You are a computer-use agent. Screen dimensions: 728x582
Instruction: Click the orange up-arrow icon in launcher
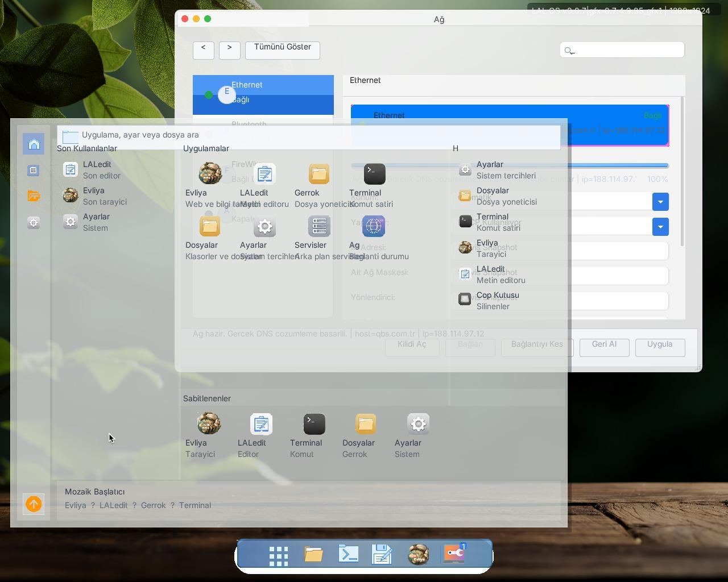pos(34,504)
